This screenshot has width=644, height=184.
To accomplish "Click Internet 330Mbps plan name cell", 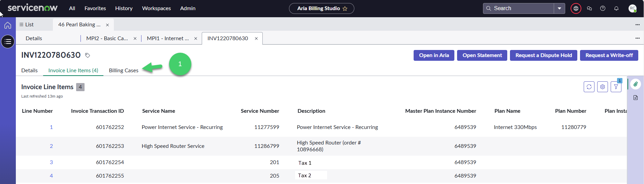I will (x=515, y=127).
